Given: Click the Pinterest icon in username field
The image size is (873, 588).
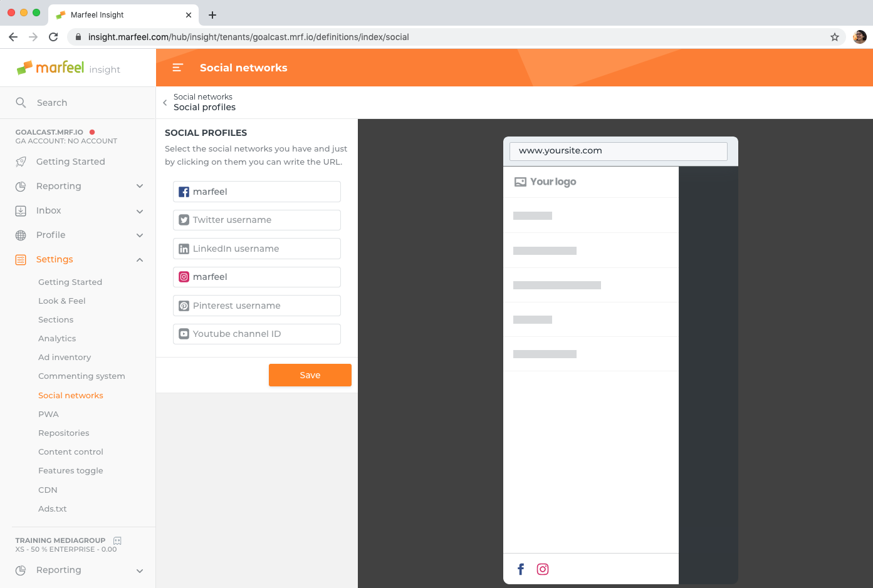Looking at the screenshot, I should pos(184,306).
